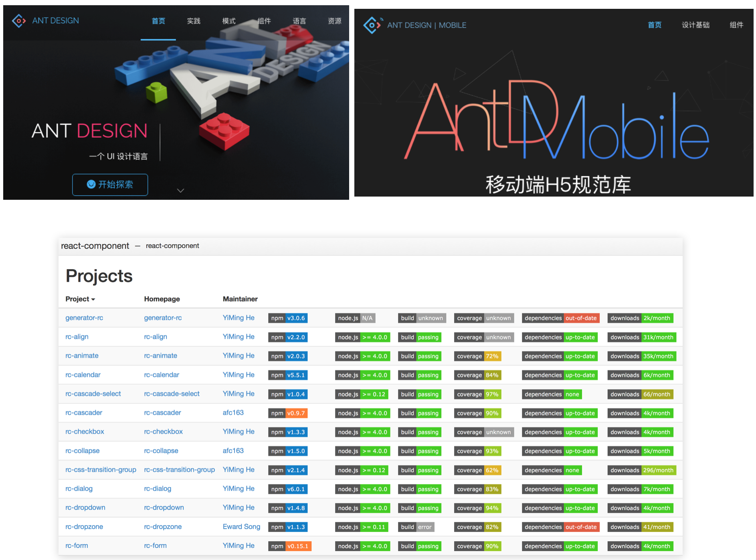756x560 pixels.
Task: Click node.js >= 0.11 badge for rc-dropzone
Action: [x=362, y=527]
